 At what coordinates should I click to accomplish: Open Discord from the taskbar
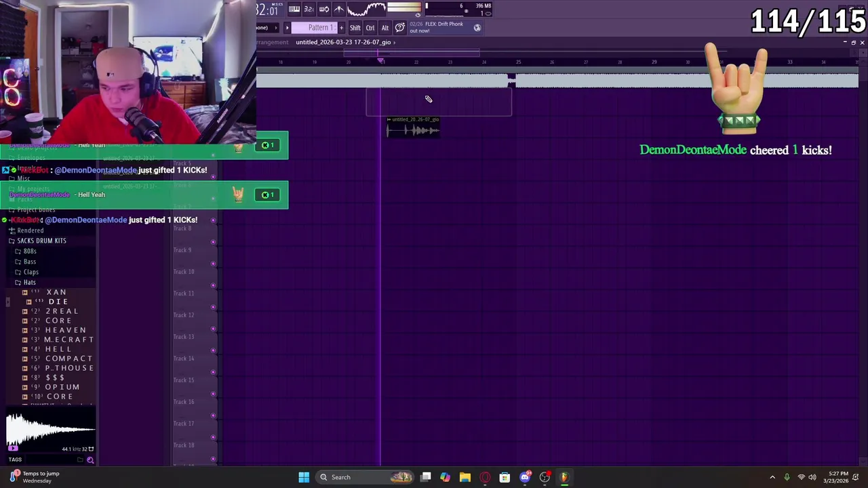(x=524, y=477)
